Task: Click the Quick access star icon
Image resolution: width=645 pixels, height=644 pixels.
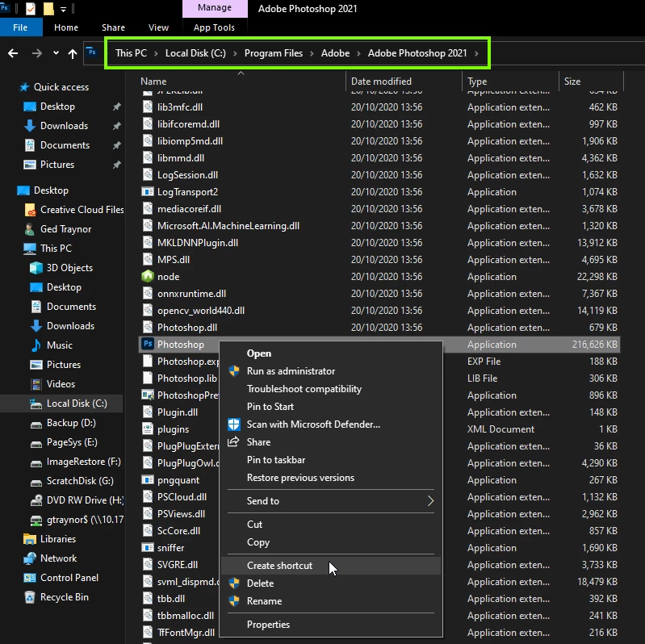Action: click(x=24, y=87)
